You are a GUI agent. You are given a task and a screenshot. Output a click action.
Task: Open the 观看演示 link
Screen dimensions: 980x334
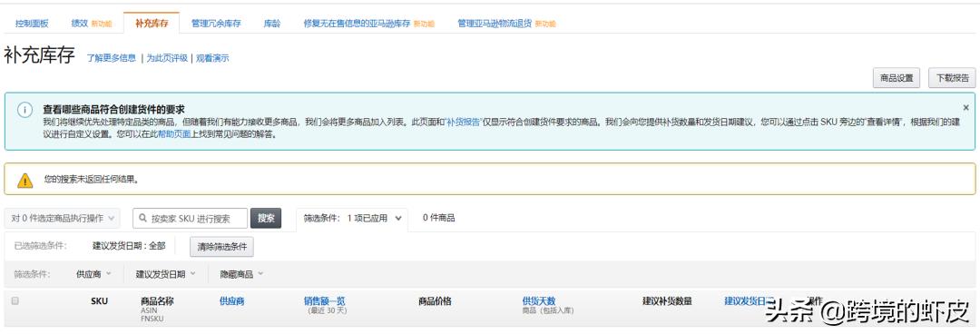pos(212,58)
